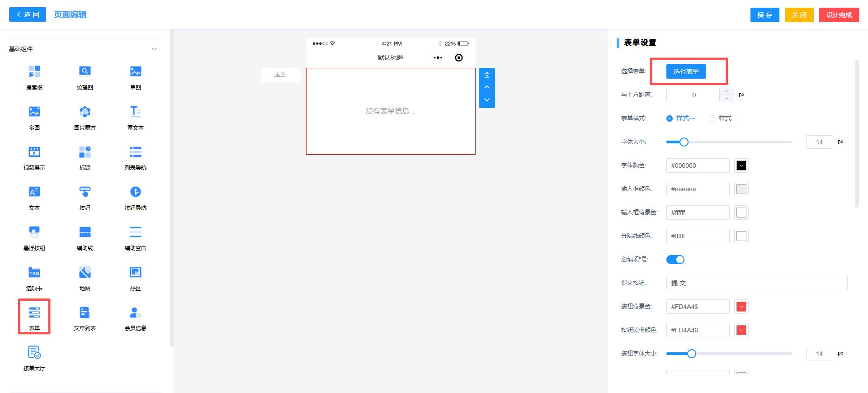Choose the 视频展示 video component
The image size is (868, 393).
(34, 157)
